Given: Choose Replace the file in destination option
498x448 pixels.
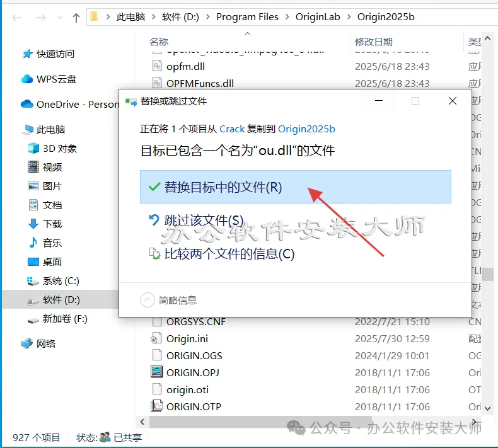Looking at the screenshot, I should [296, 187].
